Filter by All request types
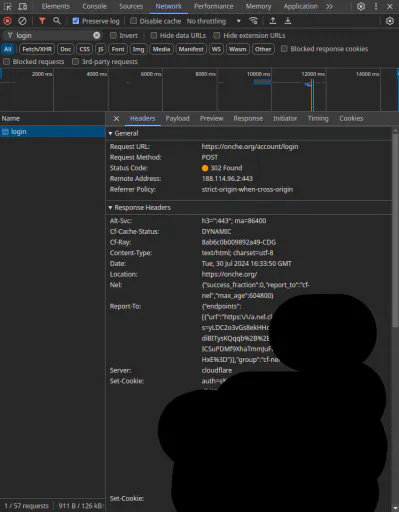Viewport: 399px width, 512px height. 8,49
